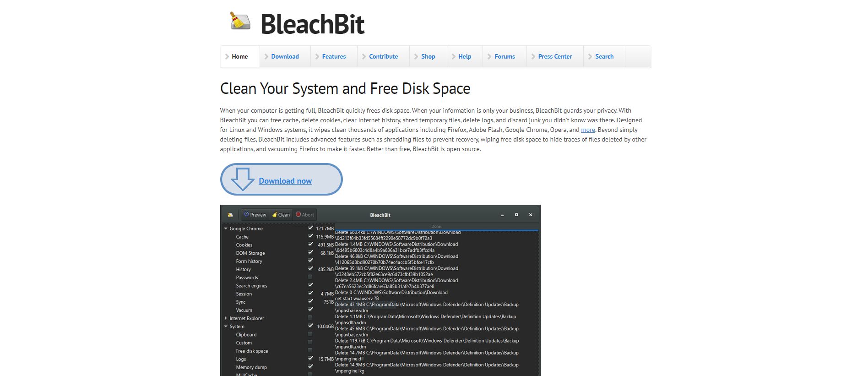
Task: Open the Contribute tab
Action: pos(383,56)
